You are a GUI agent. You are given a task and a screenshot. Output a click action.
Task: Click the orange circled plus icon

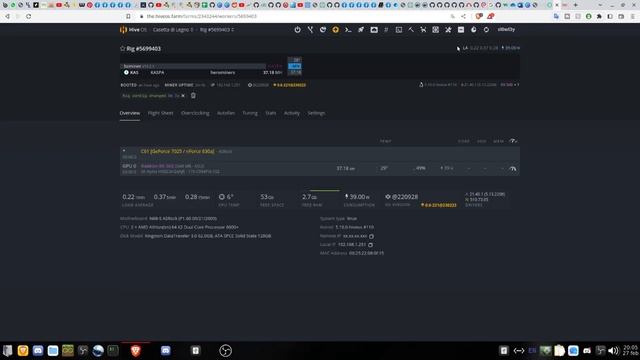pyautogui.click(x=336, y=30)
